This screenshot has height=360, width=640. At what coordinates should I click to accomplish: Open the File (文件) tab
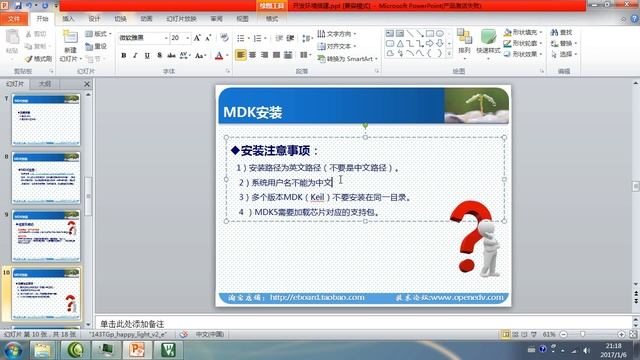point(14,19)
